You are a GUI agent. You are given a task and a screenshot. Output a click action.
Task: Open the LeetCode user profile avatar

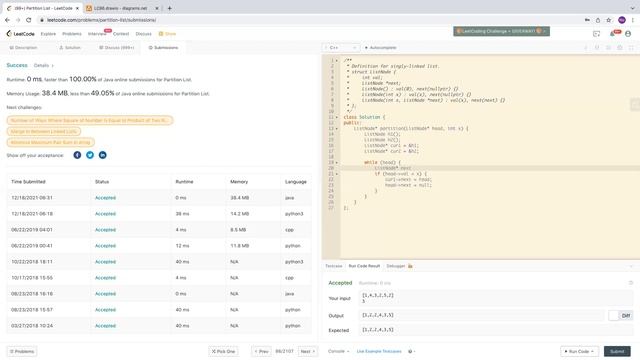[628, 34]
